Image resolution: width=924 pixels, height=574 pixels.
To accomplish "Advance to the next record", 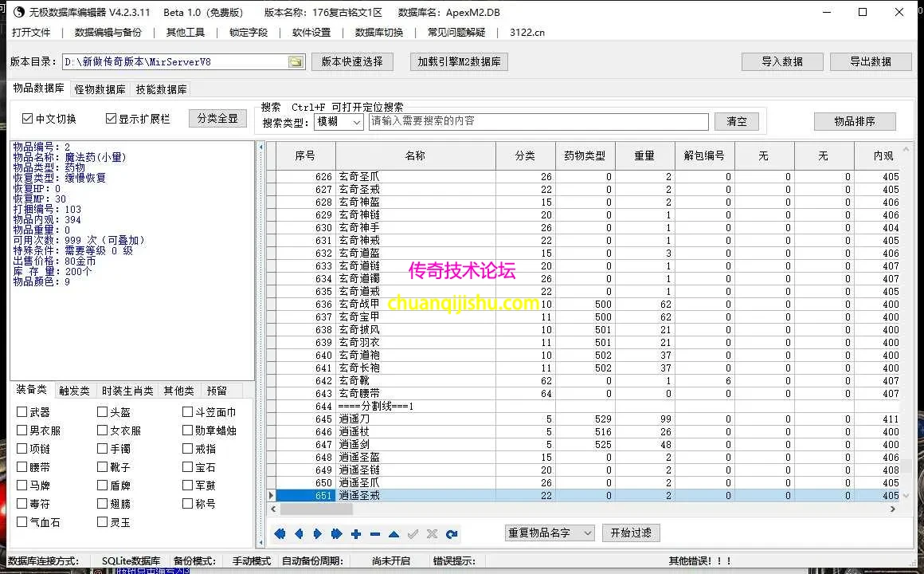I will [x=317, y=533].
